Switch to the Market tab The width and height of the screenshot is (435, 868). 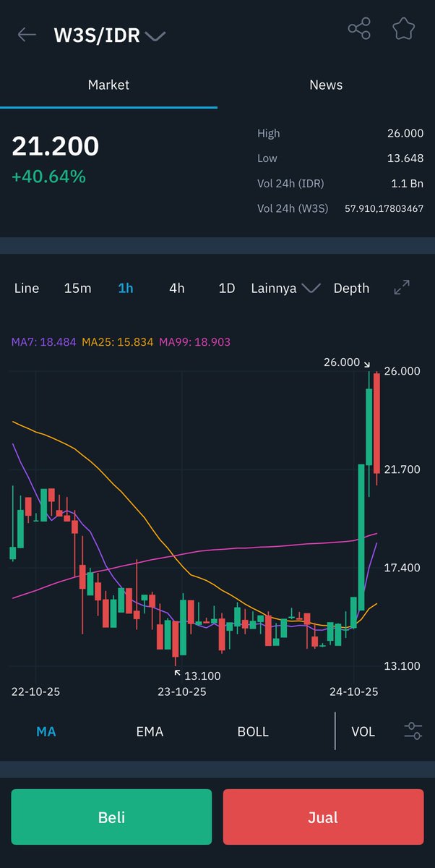point(108,85)
